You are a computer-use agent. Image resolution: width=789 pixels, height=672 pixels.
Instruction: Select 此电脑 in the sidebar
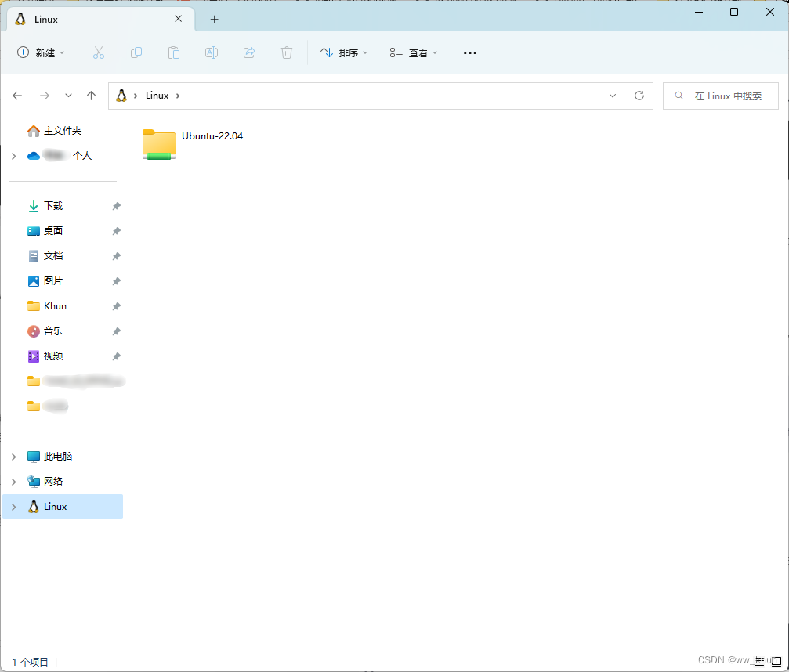tap(63, 456)
